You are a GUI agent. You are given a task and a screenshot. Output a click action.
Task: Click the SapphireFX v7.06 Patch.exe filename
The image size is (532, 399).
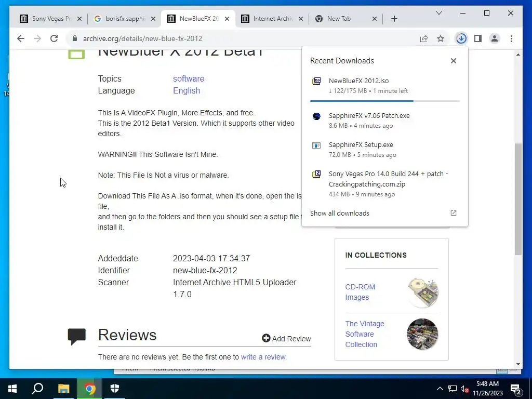coord(369,116)
